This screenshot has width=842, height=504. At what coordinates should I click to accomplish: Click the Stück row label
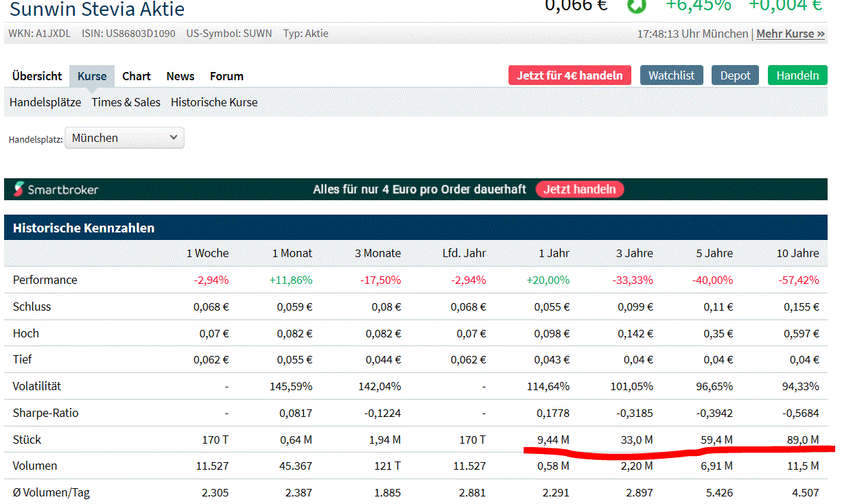(x=27, y=440)
